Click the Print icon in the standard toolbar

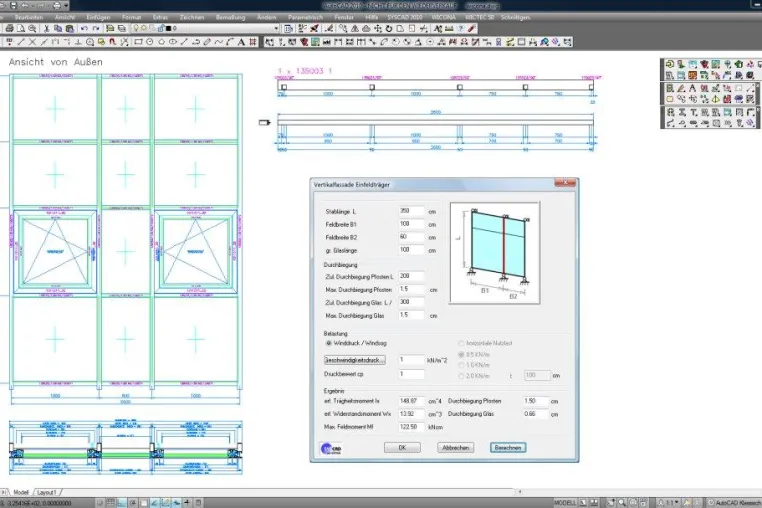[x=9, y=28]
